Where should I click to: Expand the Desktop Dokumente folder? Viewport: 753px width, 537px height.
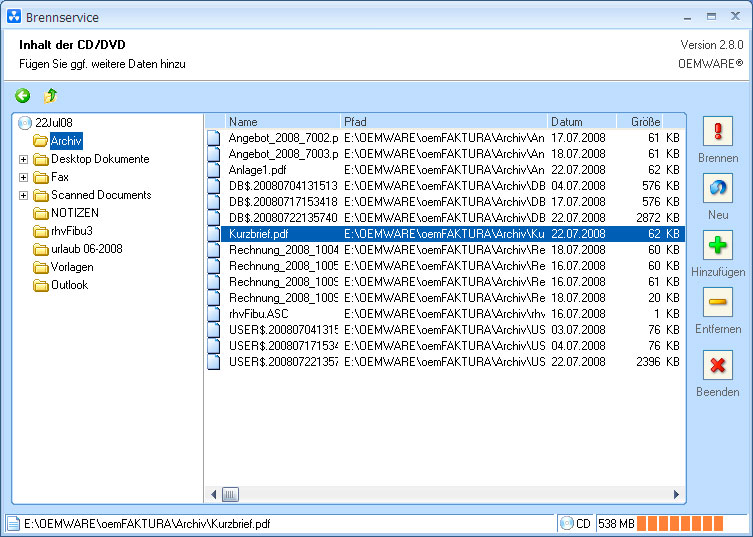coord(24,159)
